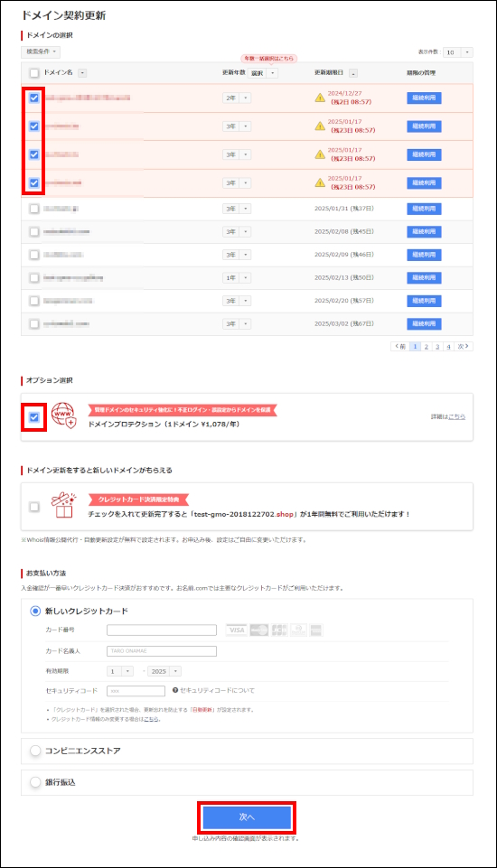Uncheck the ドメインプロテクション option
The width and height of the screenshot is (497, 868).
34,417
